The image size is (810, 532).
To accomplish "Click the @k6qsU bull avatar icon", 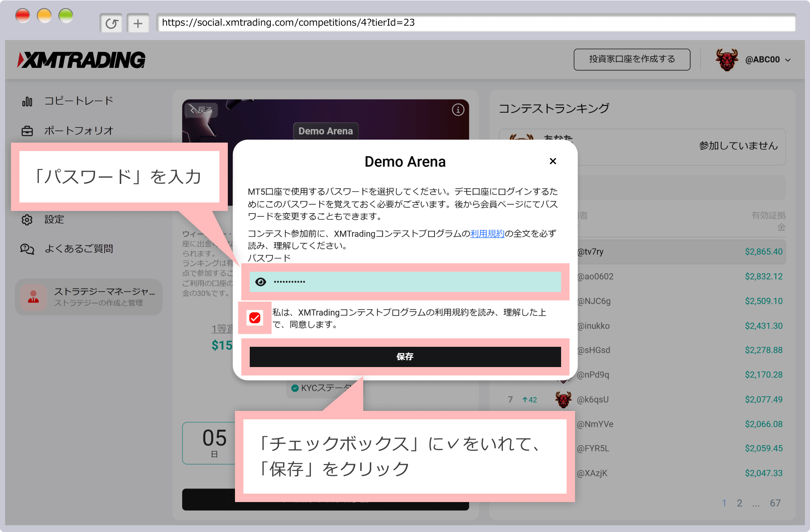I will tap(563, 400).
